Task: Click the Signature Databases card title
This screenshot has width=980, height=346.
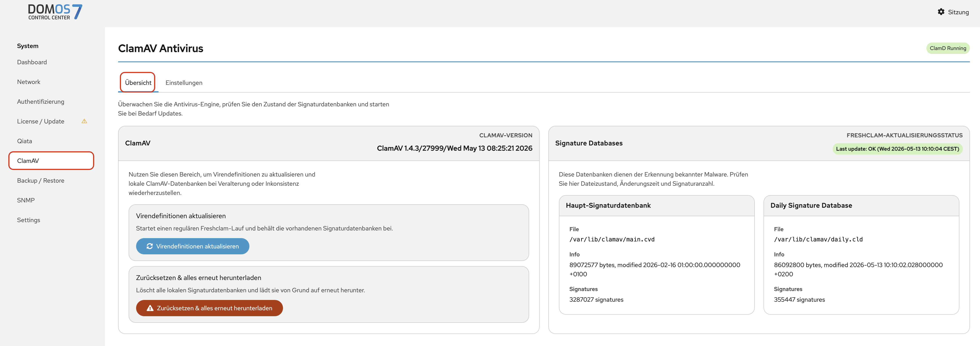Action: tap(589, 143)
